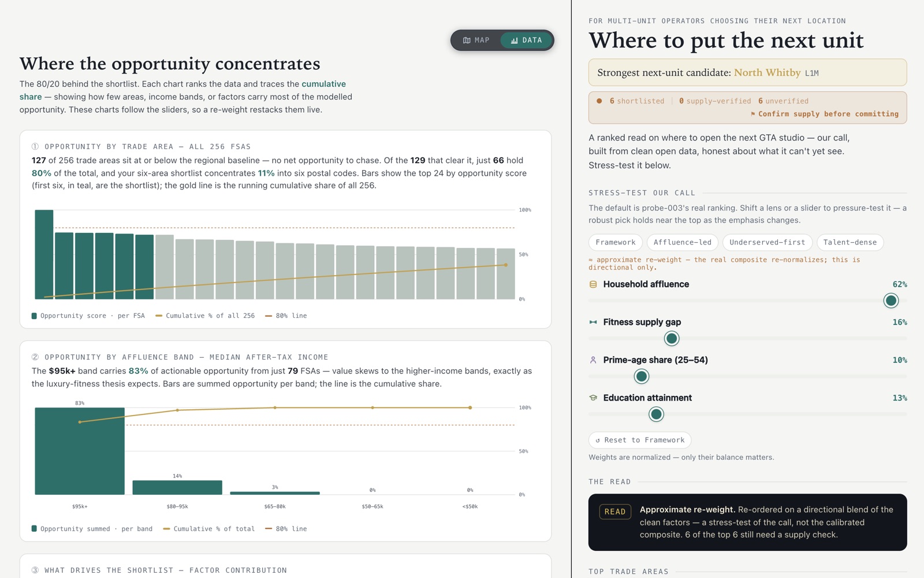
Task: Click the 13% Education attainment value
Action: [900, 398]
